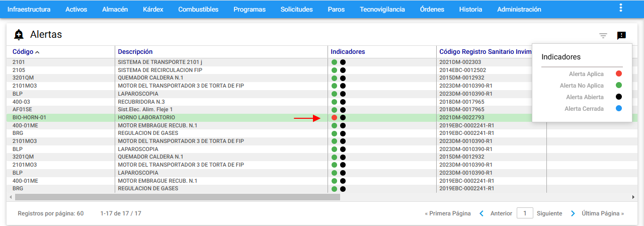Go to next page arrow
Viewport: 644px width, 226px height.
tap(573, 213)
